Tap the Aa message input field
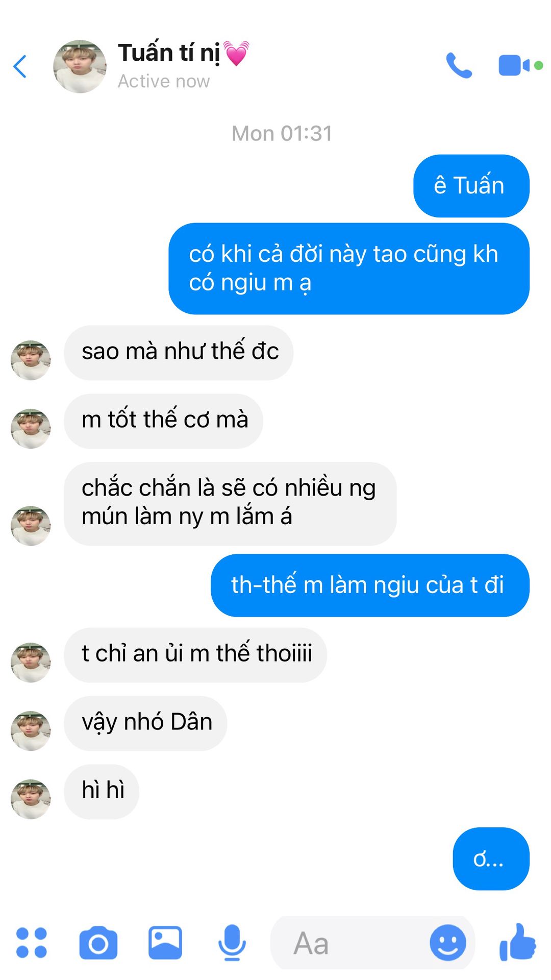This screenshot has width=551, height=980. (372, 943)
